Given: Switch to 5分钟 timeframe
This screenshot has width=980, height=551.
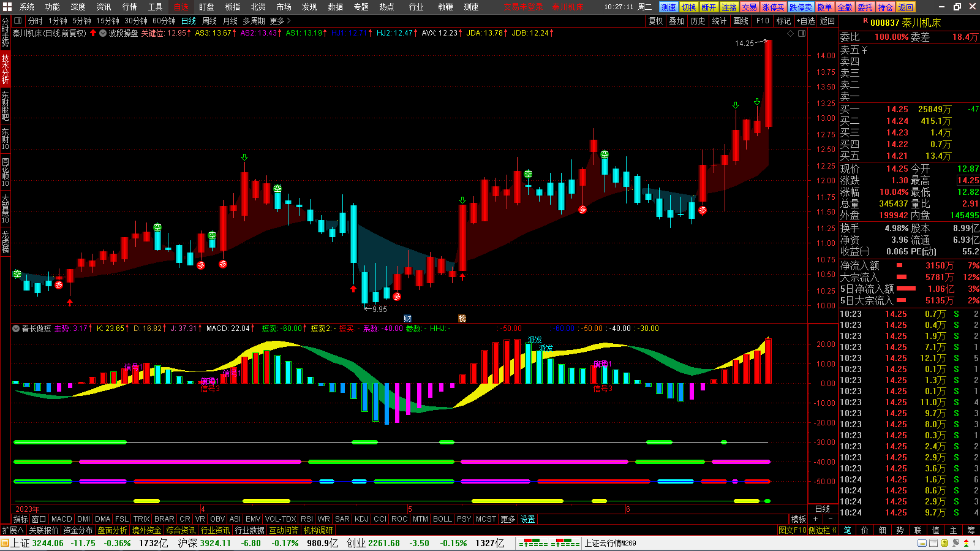Looking at the screenshot, I should tap(81, 21).
